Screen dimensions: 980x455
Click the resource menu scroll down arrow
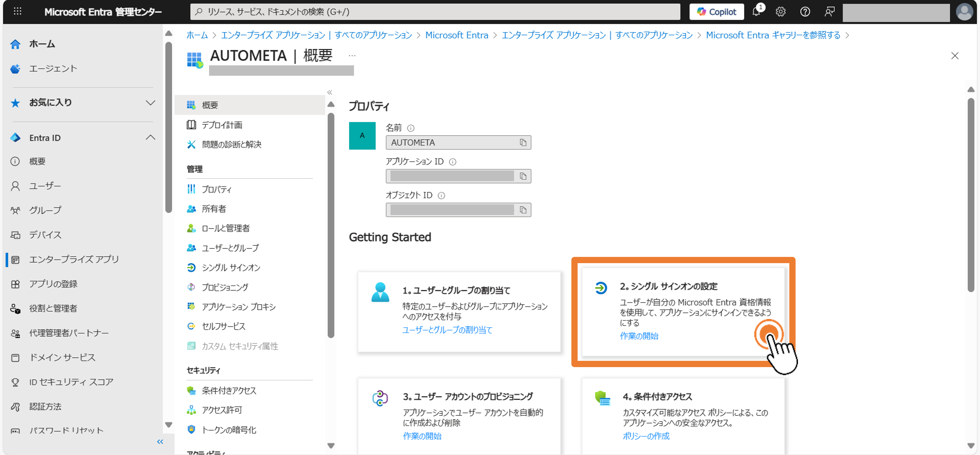pos(331,446)
